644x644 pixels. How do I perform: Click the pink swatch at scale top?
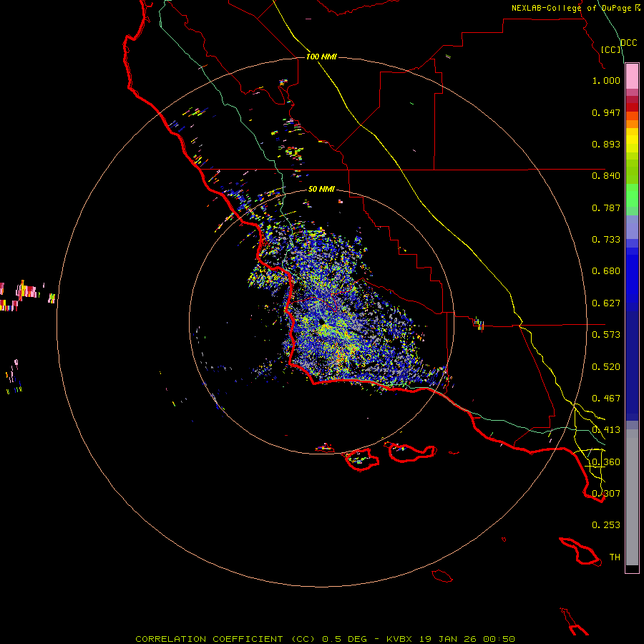pos(632,77)
